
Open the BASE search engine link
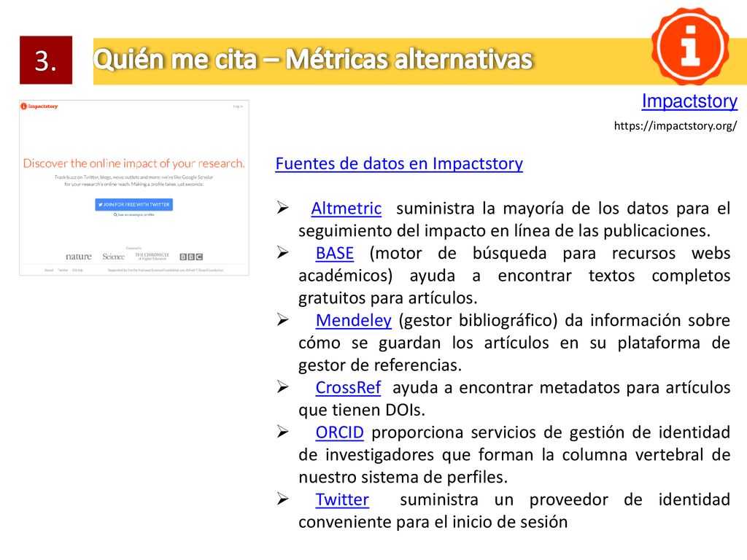[x=334, y=253]
